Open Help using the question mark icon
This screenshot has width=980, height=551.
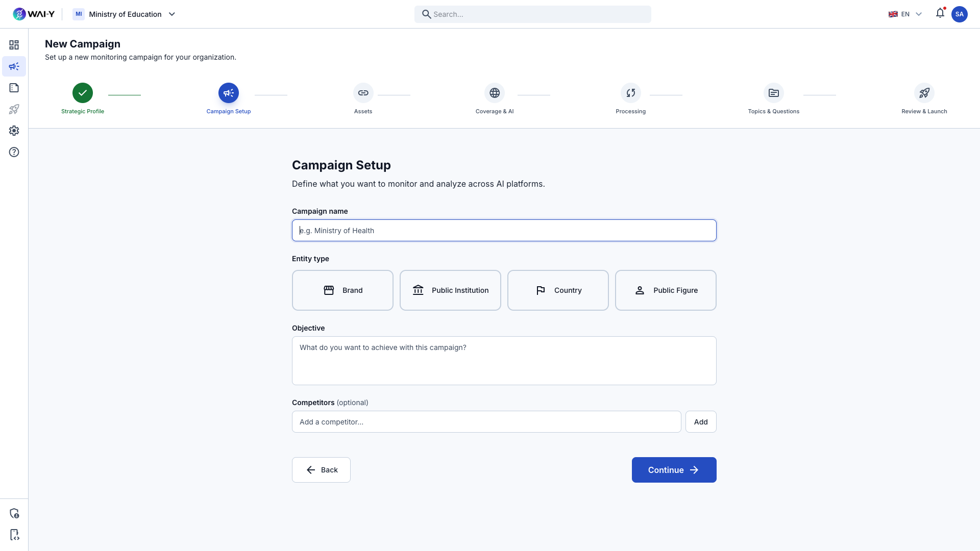point(14,152)
